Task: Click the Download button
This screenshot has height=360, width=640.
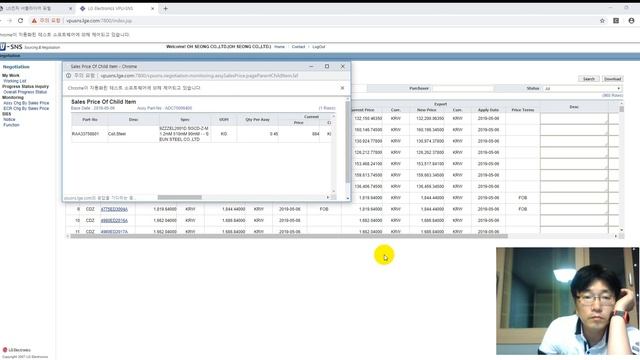Action: pyautogui.click(x=612, y=79)
